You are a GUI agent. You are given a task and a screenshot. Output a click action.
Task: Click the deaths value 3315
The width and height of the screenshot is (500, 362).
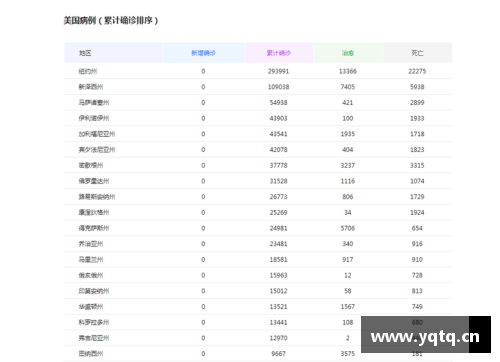[x=417, y=165]
